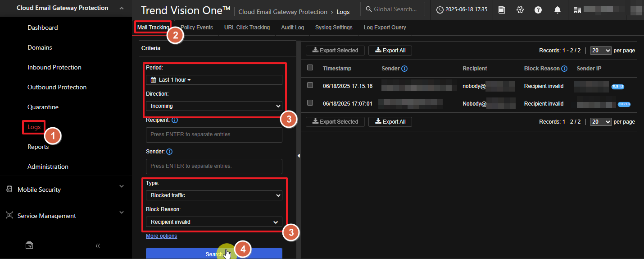
Task: Click the Sender column info icon
Action: [404, 69]
